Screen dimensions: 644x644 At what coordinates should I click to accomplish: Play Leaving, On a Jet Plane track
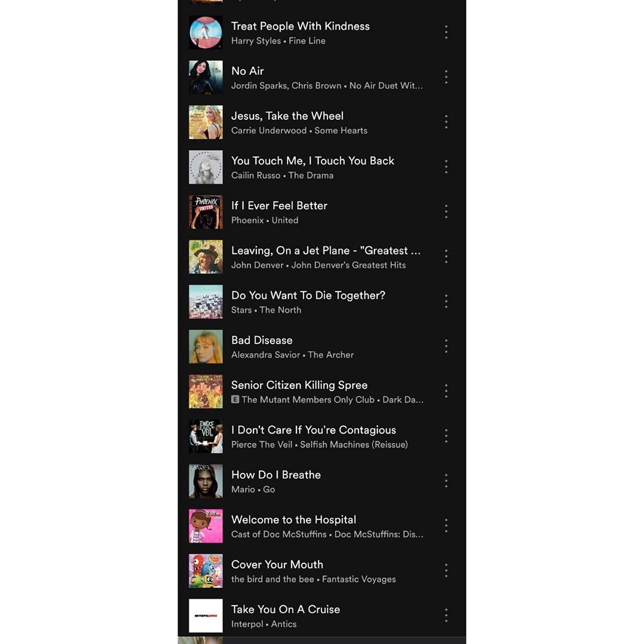pyautogui.click(x=321, y=257)
